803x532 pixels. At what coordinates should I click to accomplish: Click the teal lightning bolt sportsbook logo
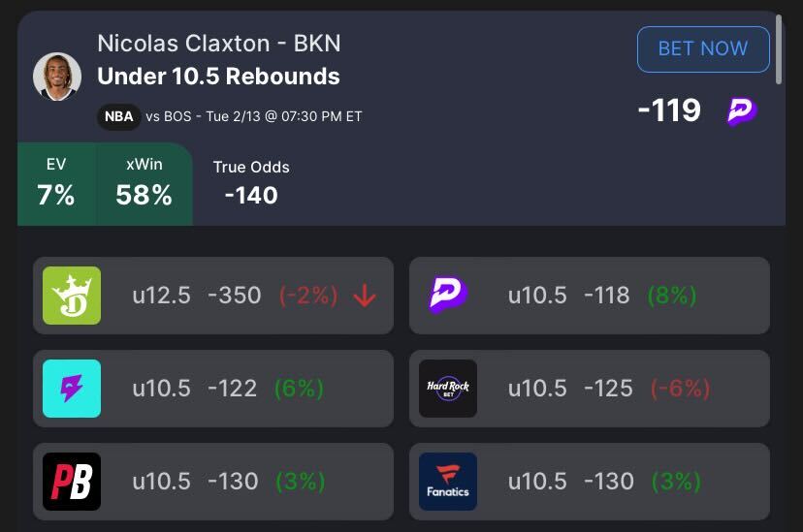tap(72, 389)
